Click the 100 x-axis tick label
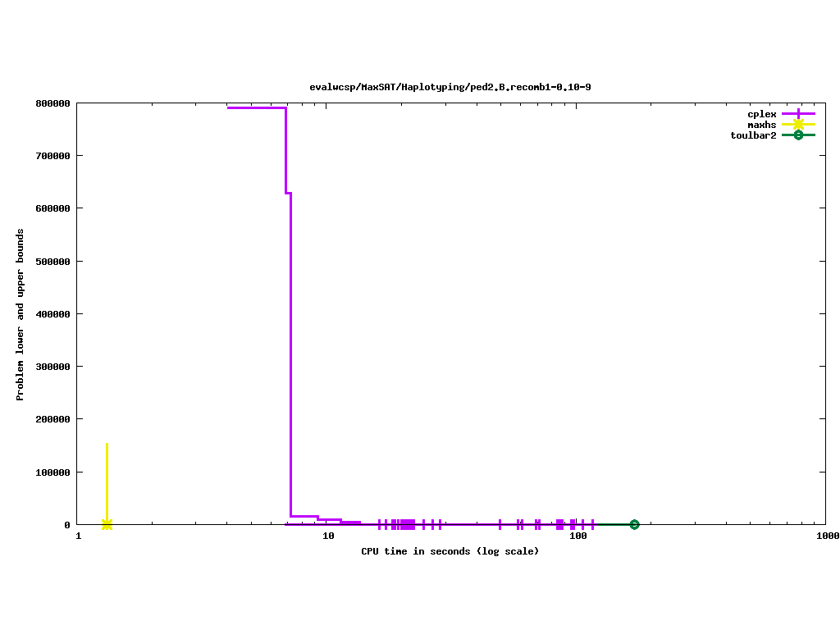 click(x=577, y=536)
